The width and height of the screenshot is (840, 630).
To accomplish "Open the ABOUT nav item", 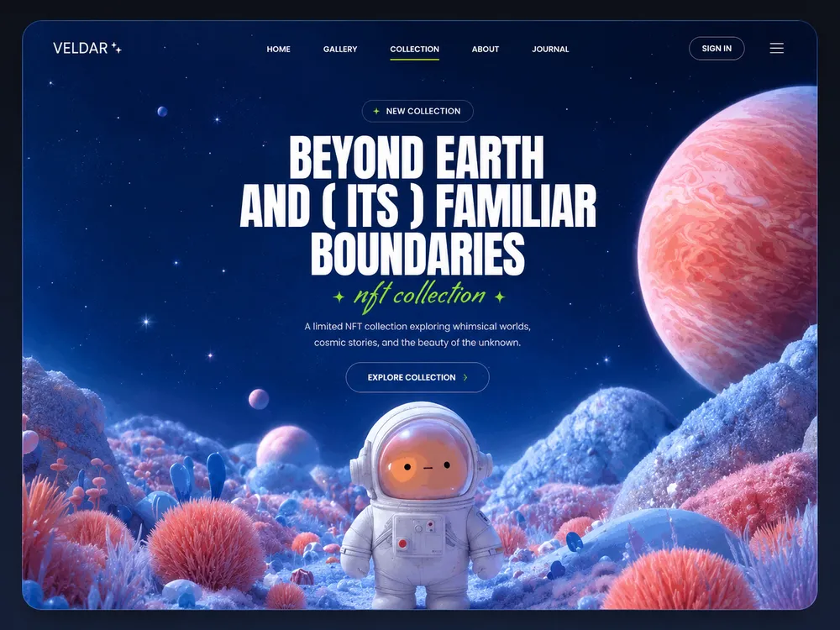I will pos(486,49).
